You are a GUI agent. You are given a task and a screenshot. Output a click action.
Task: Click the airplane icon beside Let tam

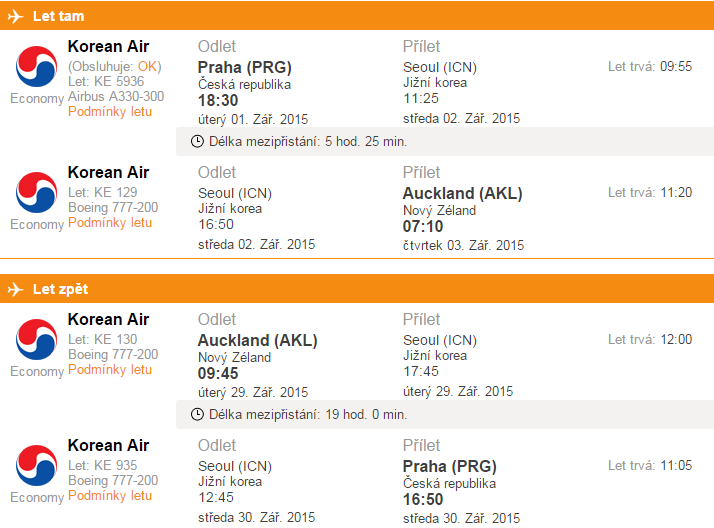(x=15, y=16)
